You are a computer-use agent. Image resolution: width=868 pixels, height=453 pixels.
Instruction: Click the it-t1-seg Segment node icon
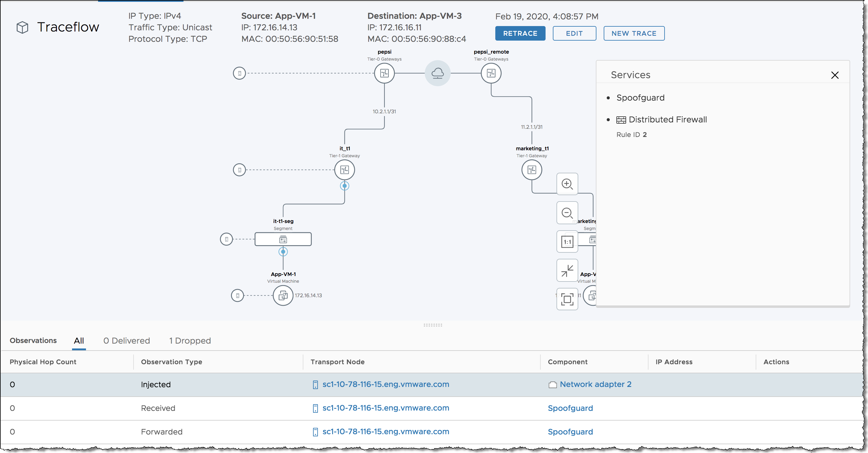pyautogui.click(x=282, y=240)
